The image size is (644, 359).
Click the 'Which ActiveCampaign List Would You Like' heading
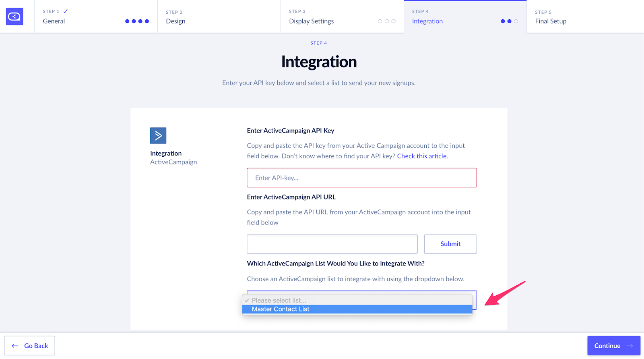click(x=336, y=264)
